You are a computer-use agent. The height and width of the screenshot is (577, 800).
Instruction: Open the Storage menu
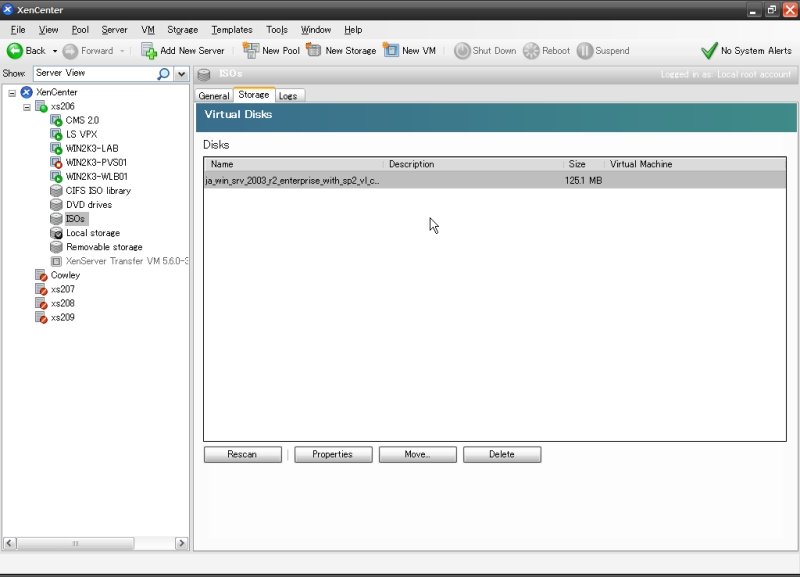pyautogui.click(x=182, y=30)
